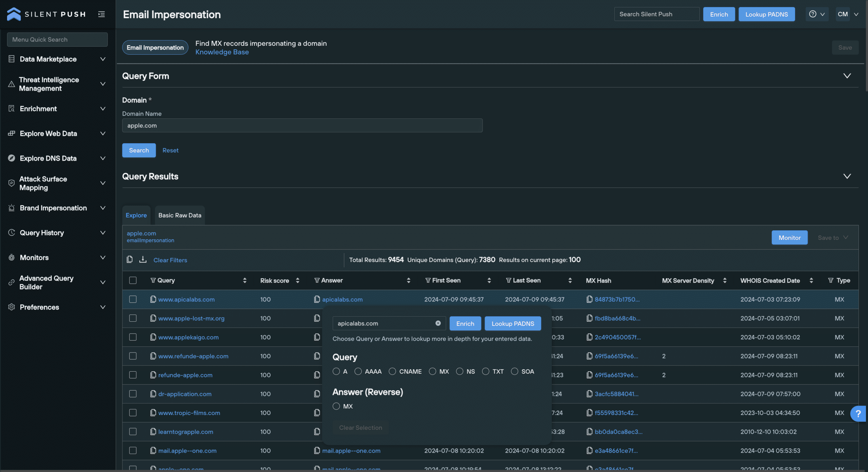Open the learntograpple.com query link
The image size is (868, 472).
point(185,432)
